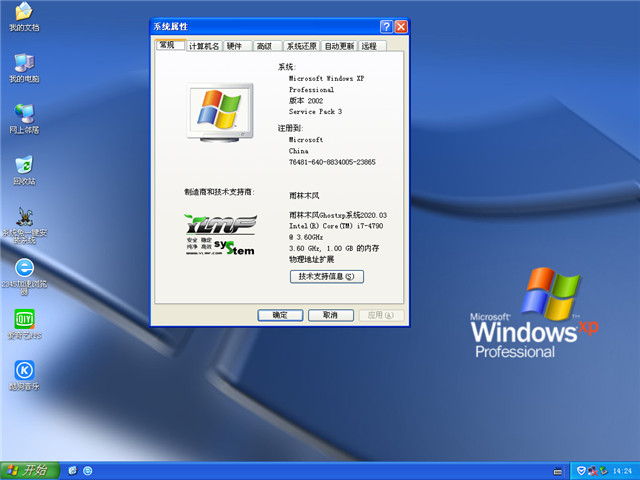Click the product ID 76481-640-8834005-23865 text
This screenshot has width=640, height=480.
coord(332,162)
